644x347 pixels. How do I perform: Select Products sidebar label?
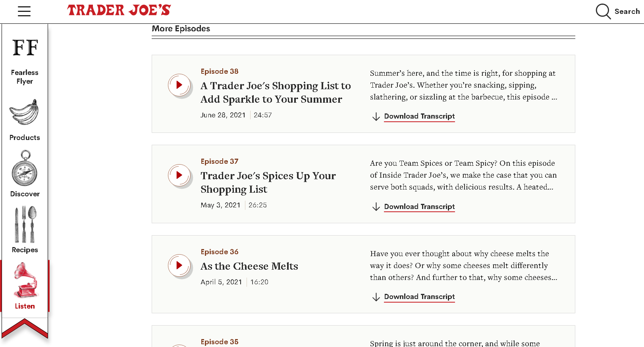(x=25, y=138)
